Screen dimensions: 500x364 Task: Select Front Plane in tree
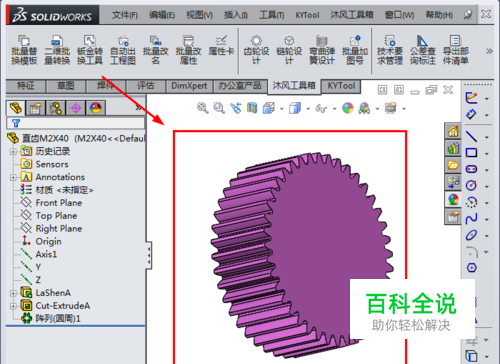[x=52, y=203]
